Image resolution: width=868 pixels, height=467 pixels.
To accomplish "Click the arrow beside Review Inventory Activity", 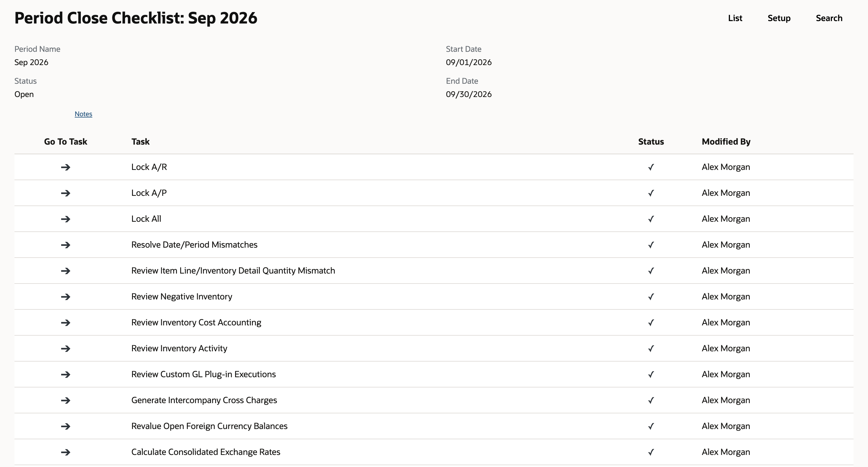I will click(65, 348).
